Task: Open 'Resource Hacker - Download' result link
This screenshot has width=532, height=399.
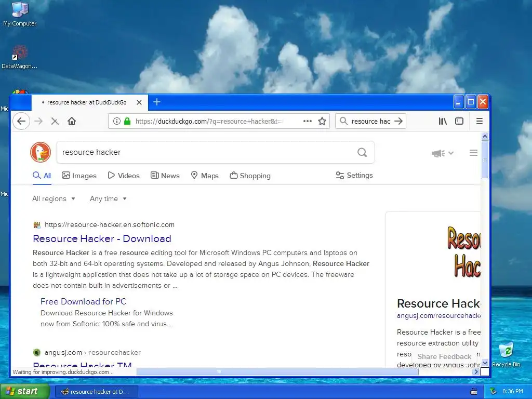Action: [x=102, y=238]
